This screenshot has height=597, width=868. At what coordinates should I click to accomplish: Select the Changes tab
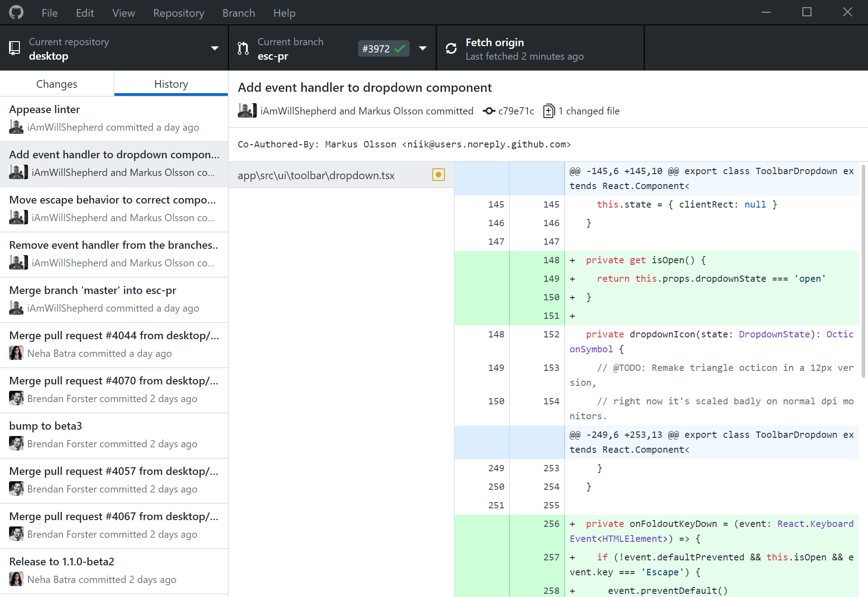(x=57, y=84)
